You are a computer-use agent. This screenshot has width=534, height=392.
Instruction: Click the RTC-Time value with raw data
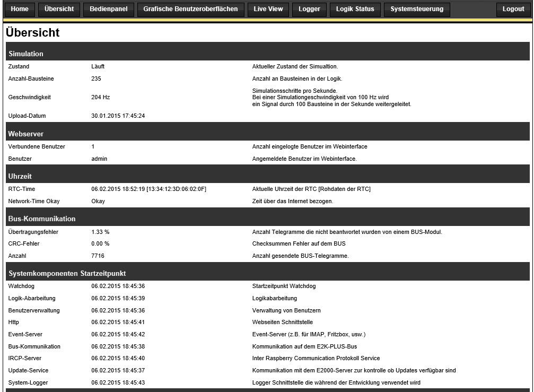[148, 189]
